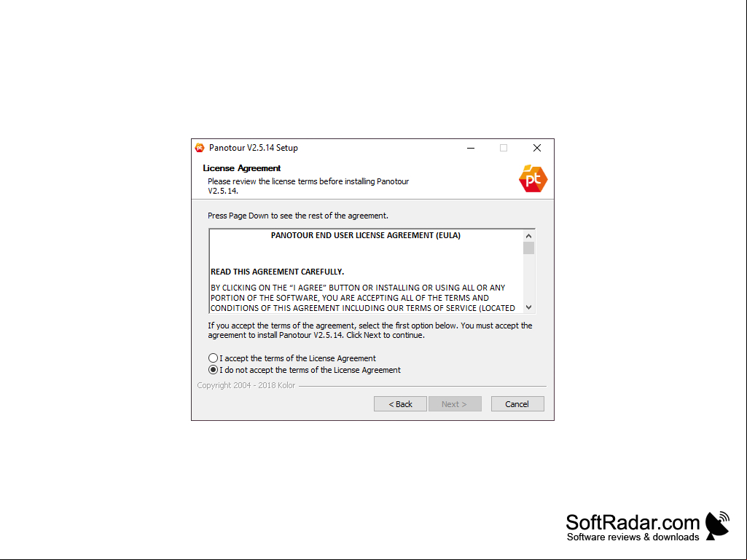Minimize the Panotour Setup window
This screenshot has width=747, height=560.
click(x=471, y=148)
